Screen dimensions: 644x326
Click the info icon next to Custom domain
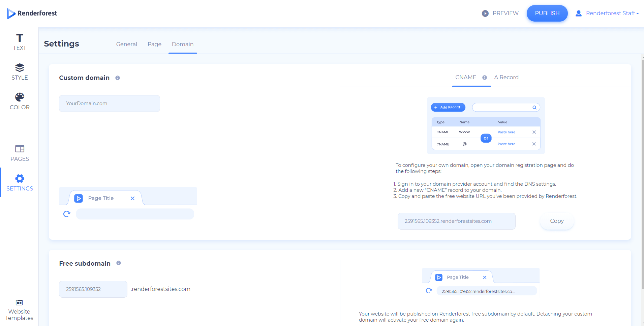[x=117, y=78]
